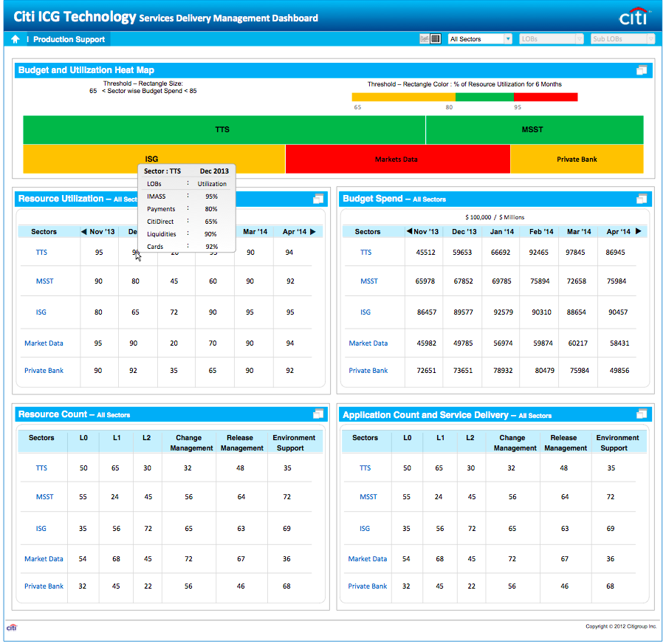Open the All Sectors dropdown
Screen dimensions: 666x644
tap(480, 39)
